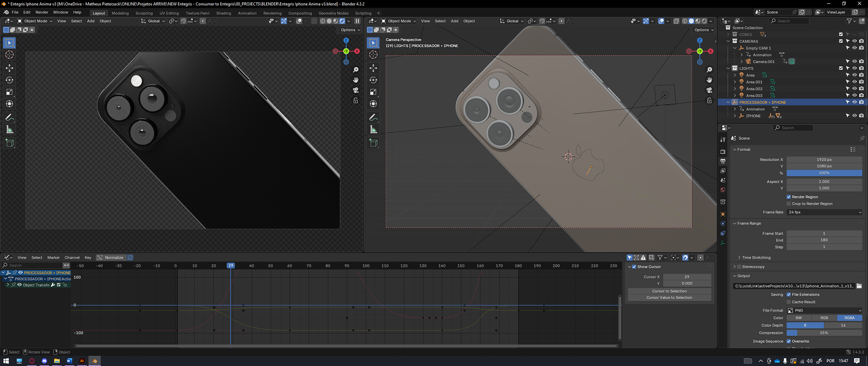Open Blender from the Windows taskbar

point(94,361)
